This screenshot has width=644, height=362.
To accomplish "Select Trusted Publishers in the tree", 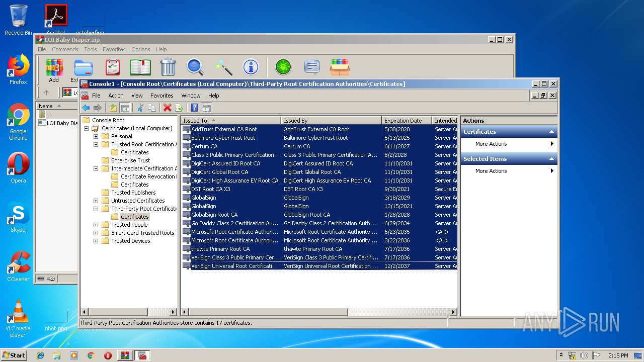I will click(133, 193).
